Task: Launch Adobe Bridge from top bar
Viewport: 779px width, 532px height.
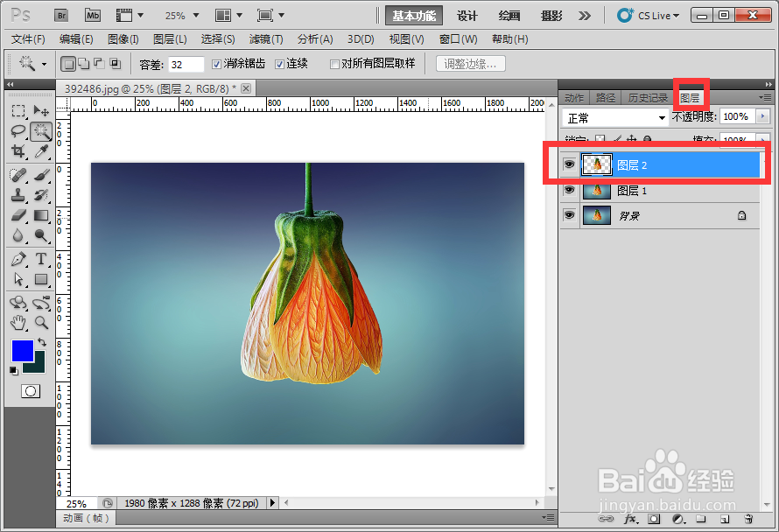Action: pyautogui.click(x=61, y=16)
